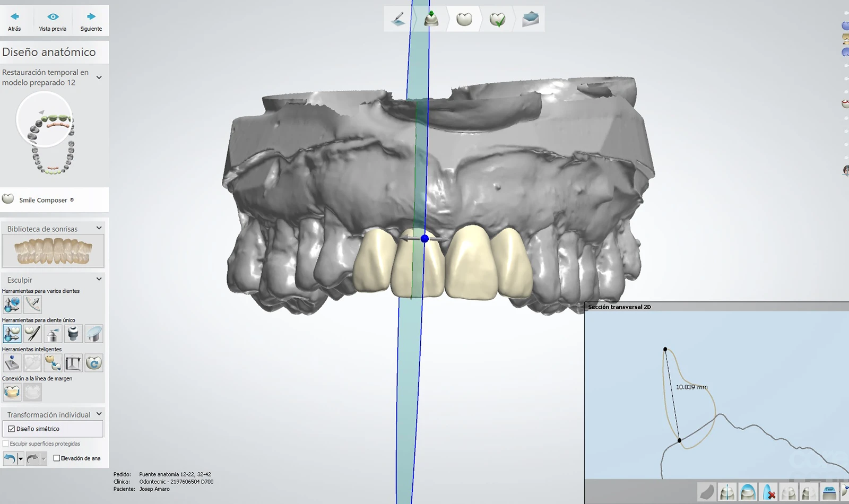Select the smile library teeth thumbnail

53,251
